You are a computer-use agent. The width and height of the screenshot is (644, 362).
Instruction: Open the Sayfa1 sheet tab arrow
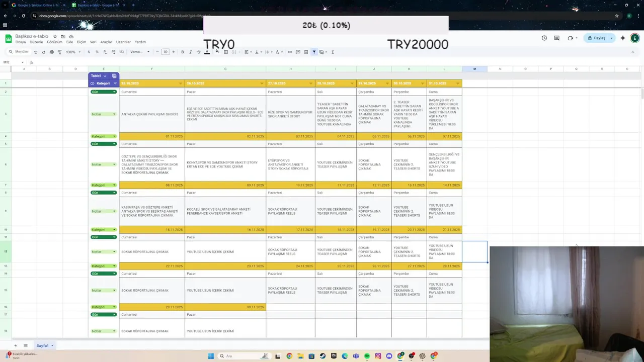tap(52, 346)
